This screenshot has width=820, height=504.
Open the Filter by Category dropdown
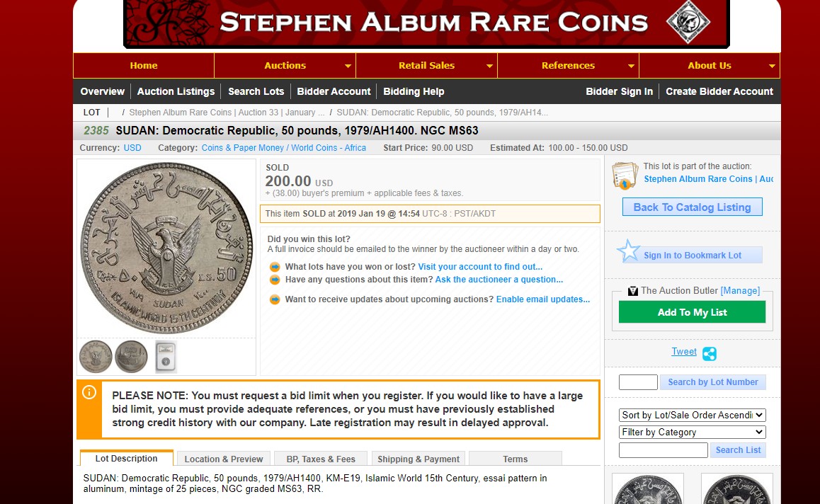(x=693, y=433)
